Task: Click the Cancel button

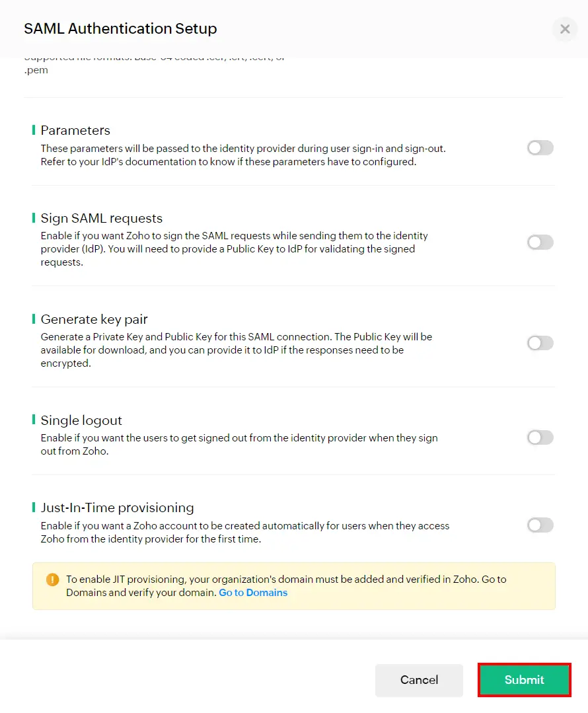Action: pyautogui.click(x=419, y=680)
